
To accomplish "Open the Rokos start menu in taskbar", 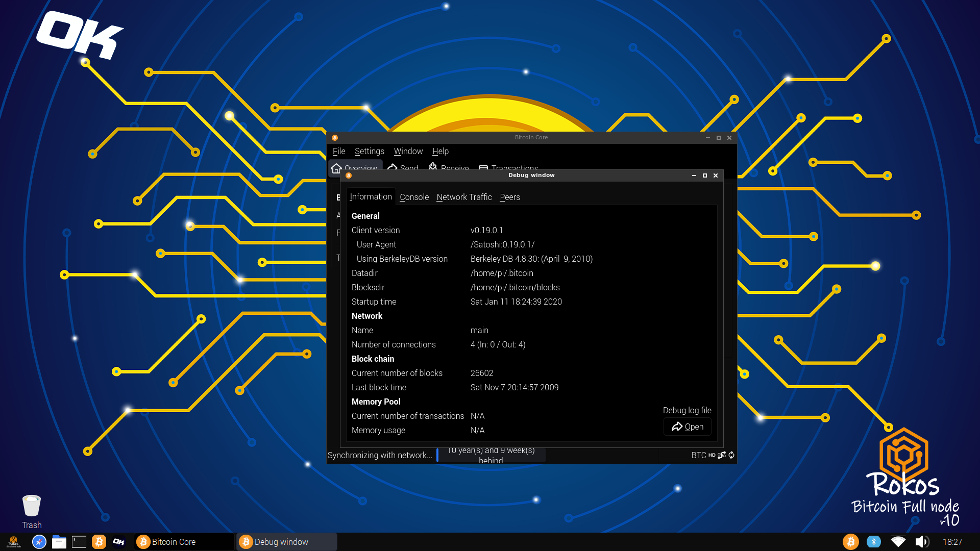I will point(14,542).
